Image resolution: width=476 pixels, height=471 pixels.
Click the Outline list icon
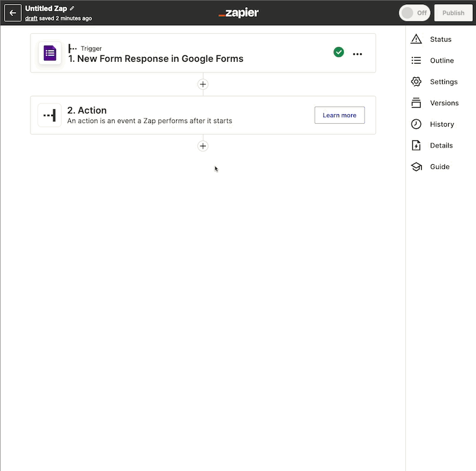tap(416, 61)
